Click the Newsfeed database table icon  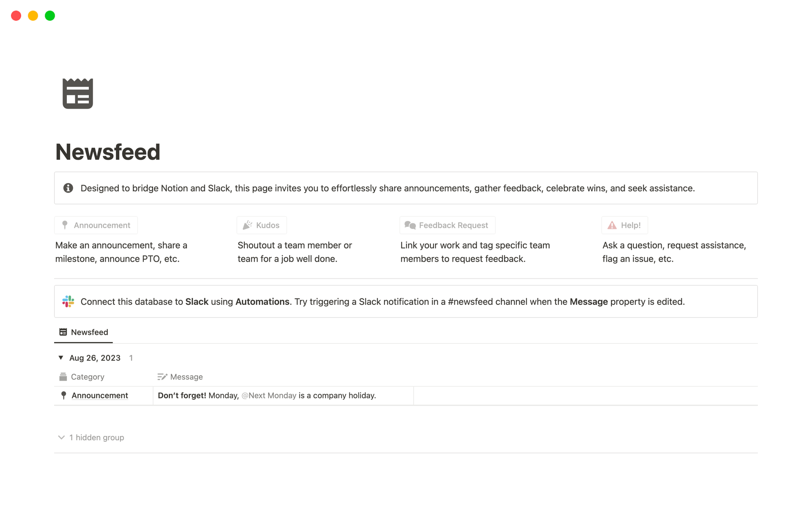(x=63, y=332)
